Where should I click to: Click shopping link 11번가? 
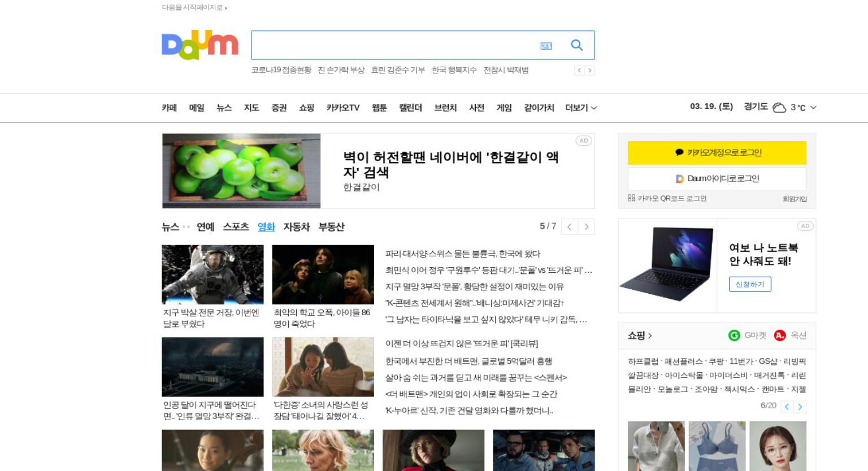pyautogui.click(x=741, y=361)
